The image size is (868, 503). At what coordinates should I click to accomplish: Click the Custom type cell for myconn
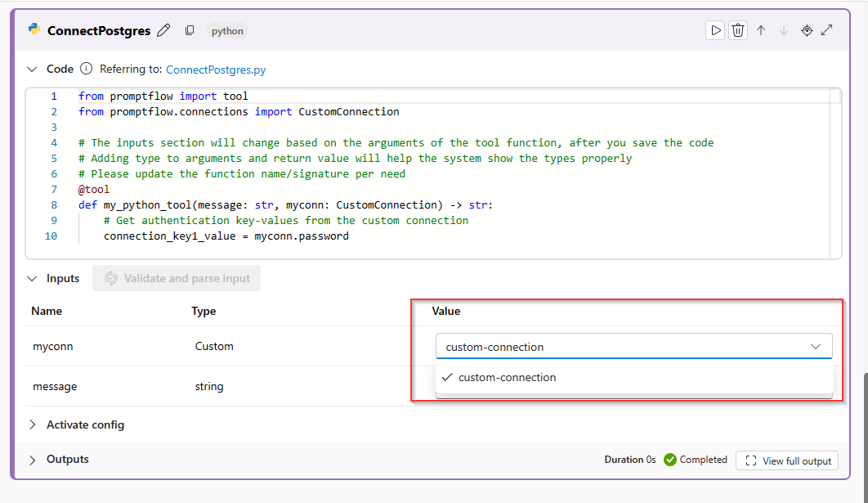(214, 346)
